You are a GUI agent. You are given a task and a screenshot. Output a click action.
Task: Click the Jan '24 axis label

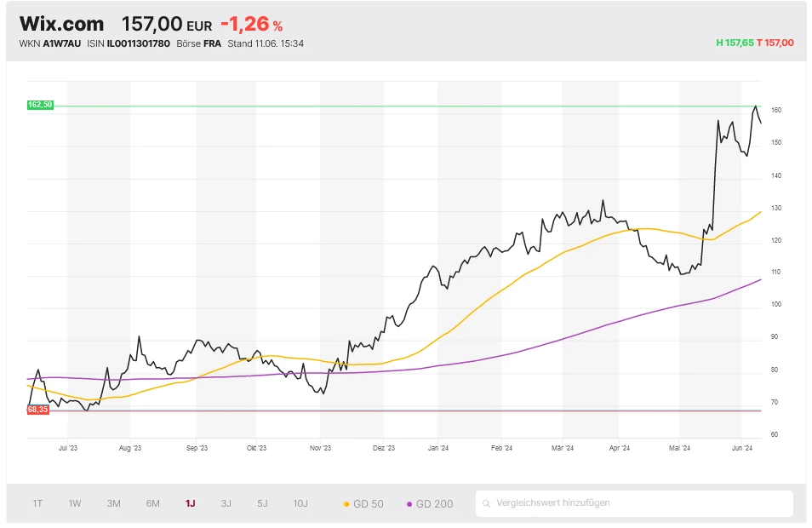tap(438, 447)
